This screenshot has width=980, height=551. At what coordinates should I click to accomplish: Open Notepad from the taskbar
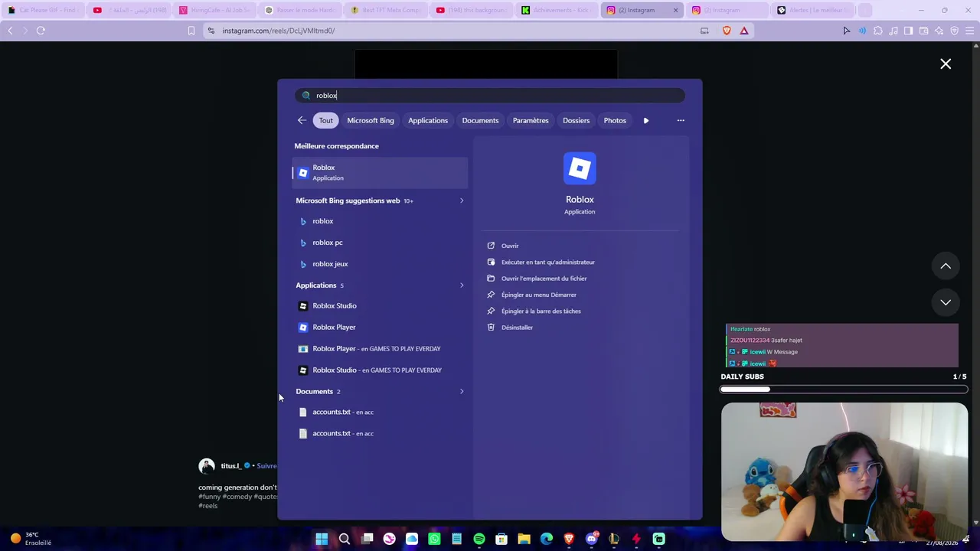click(x=456, y=539)
